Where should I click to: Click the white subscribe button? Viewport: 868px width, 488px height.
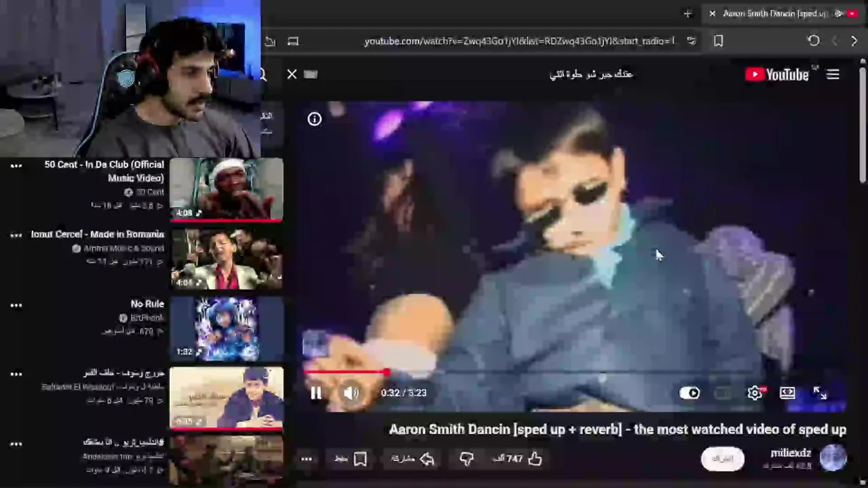point(722,459)
